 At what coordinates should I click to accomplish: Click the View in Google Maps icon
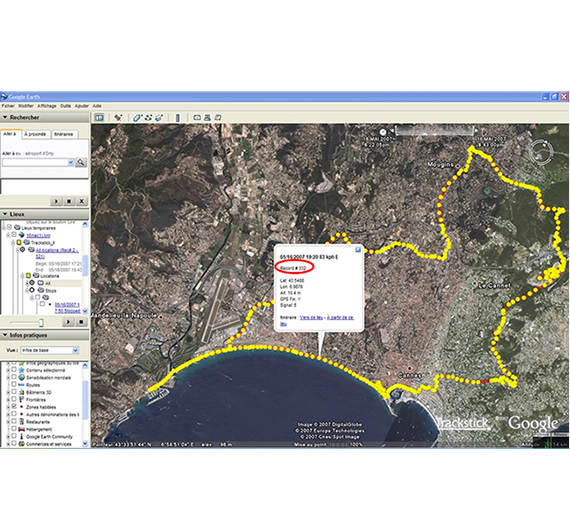[x=218, y=117]
